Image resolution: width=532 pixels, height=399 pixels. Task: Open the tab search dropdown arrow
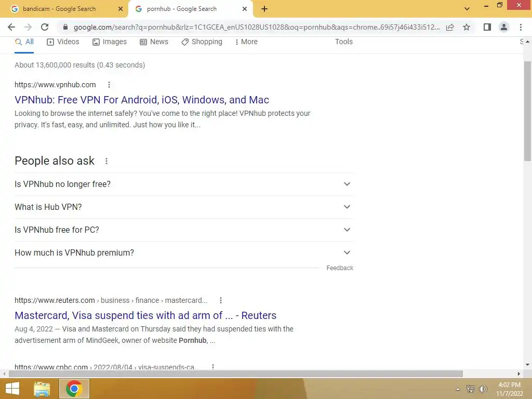[x=467, y=9]
